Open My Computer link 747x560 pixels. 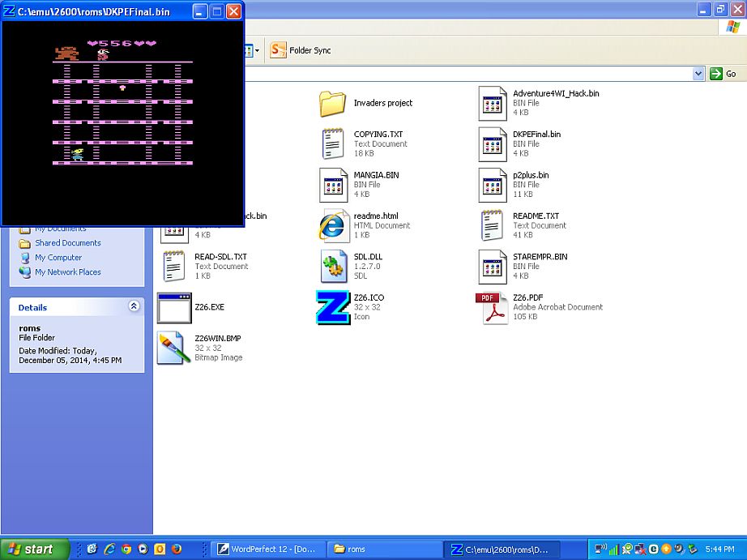pos(58,258)
